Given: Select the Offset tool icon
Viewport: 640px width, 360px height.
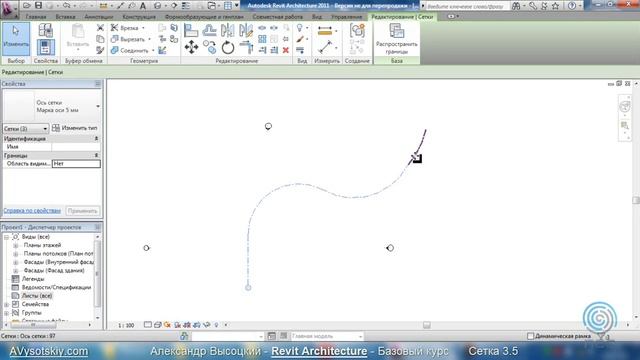Looking at the screenshot, I should (209, 31).
